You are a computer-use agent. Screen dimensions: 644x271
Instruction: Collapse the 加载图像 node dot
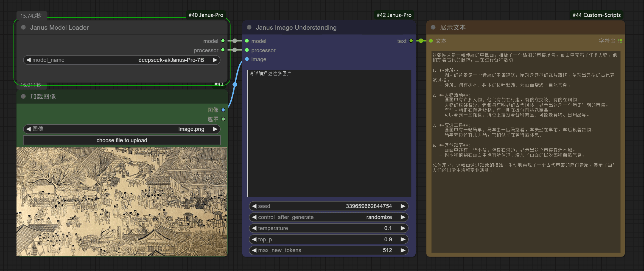(23, 96)
